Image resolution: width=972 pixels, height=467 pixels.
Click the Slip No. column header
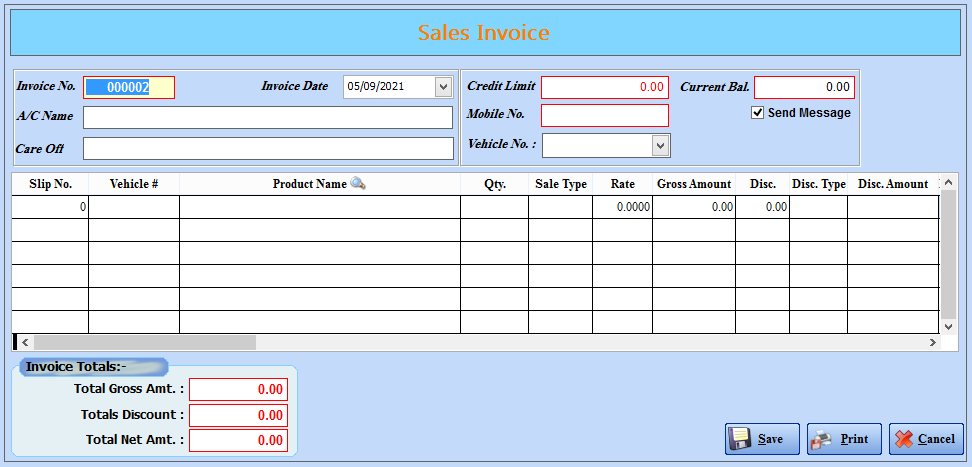pos(50,184)
